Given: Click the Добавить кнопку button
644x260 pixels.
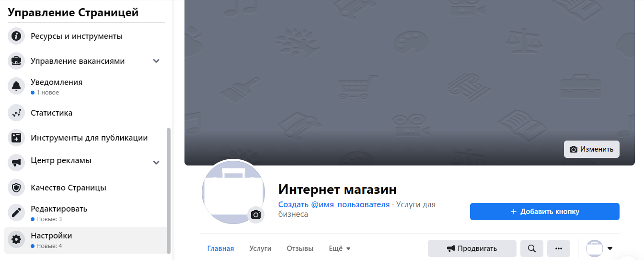Looking at the screenshot, I should click(x=544, y=212).
